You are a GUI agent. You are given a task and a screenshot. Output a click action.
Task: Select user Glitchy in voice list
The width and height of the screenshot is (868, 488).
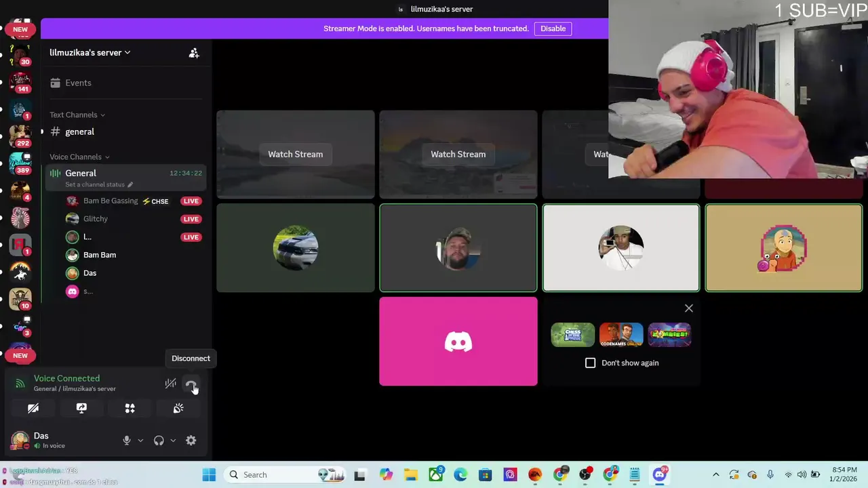[x=96, y=219]
